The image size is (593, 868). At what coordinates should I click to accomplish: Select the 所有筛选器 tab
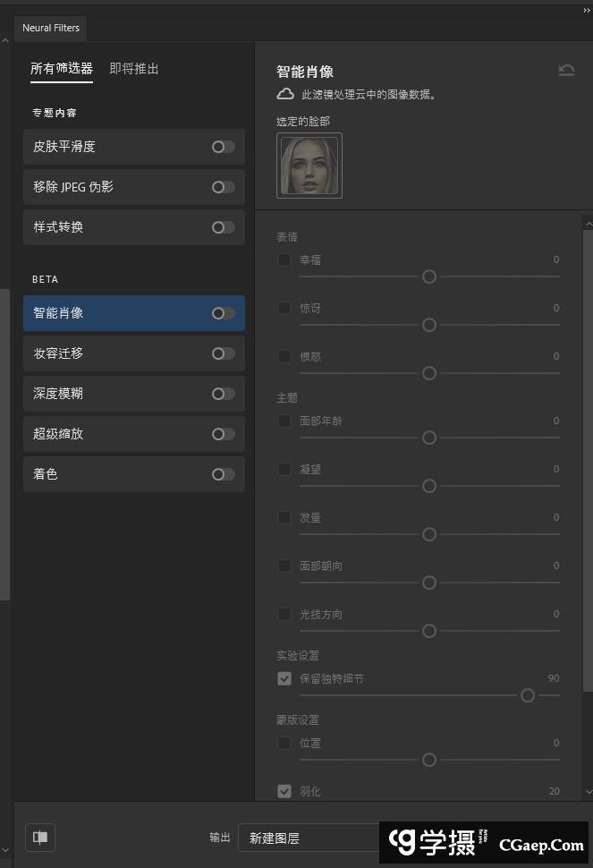tap(62, 69)
